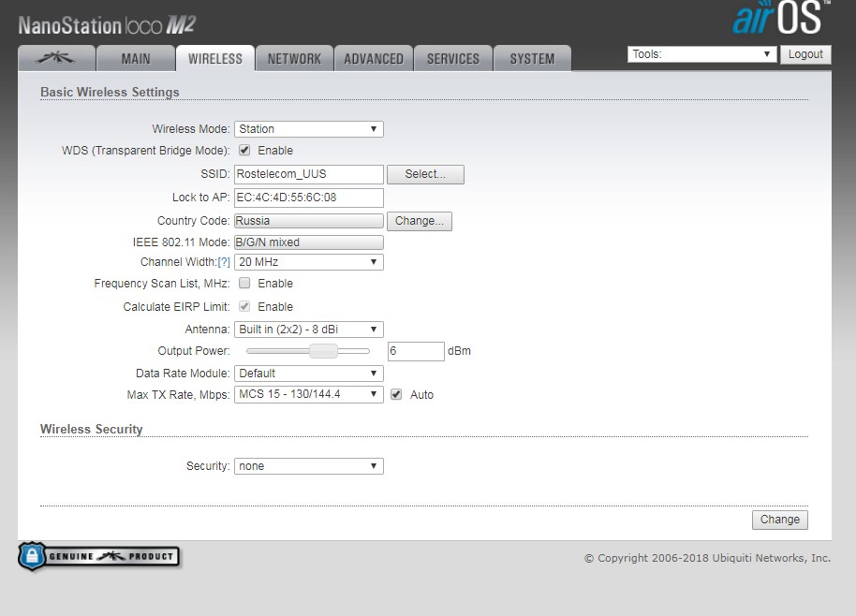Uncheck the Auto Max TX Rate checkbox
The image size is (856, 616).
396,394
